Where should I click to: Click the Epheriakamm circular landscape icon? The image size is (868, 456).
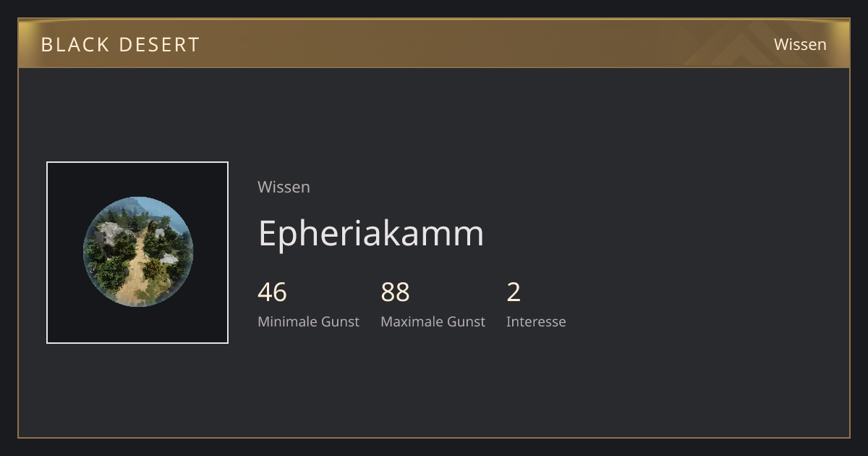coord(137,252)
